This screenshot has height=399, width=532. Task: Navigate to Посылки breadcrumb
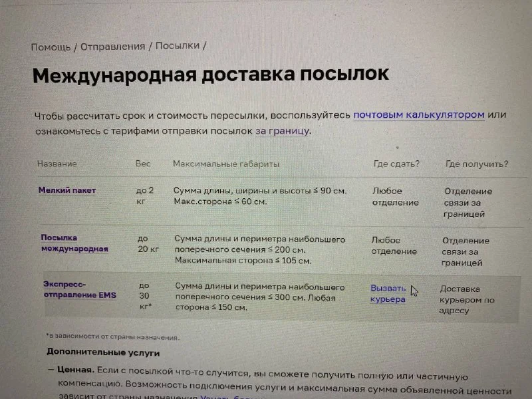point(178,45)
